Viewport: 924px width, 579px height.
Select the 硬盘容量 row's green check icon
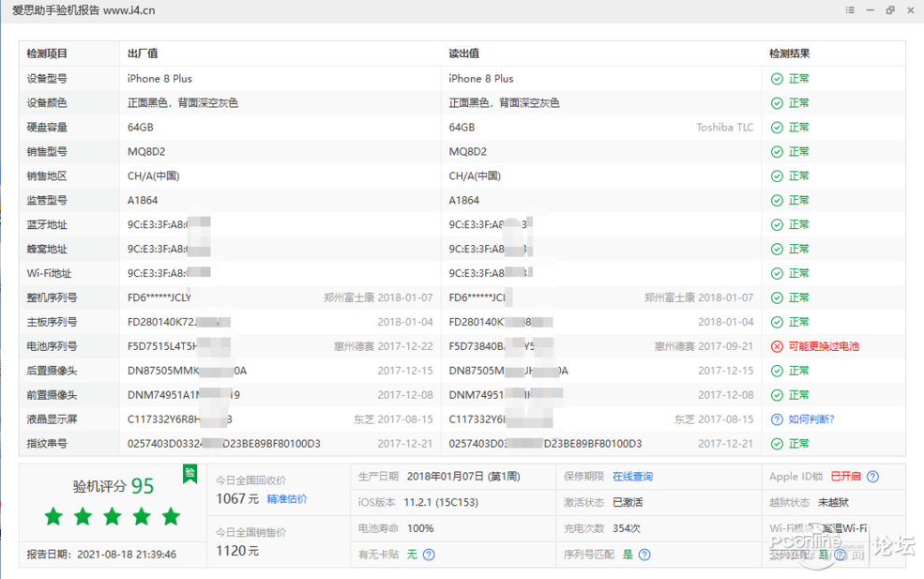(778, 128)
